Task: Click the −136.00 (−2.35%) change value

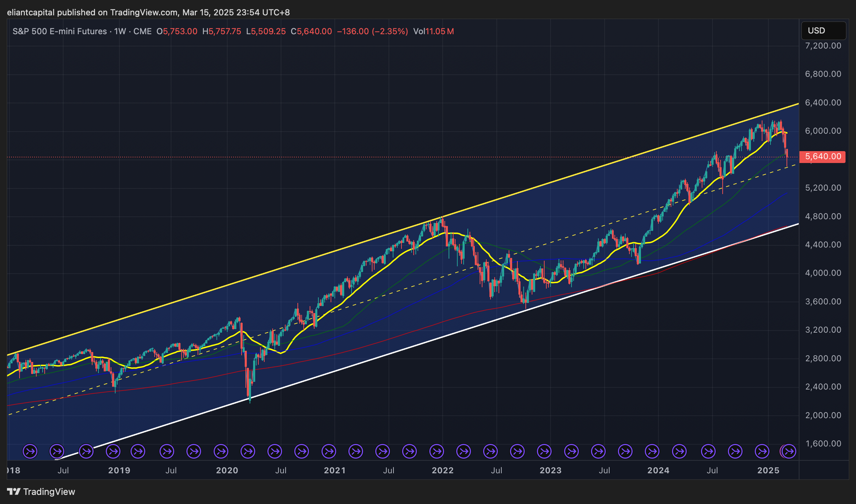Action: (372, 31)
